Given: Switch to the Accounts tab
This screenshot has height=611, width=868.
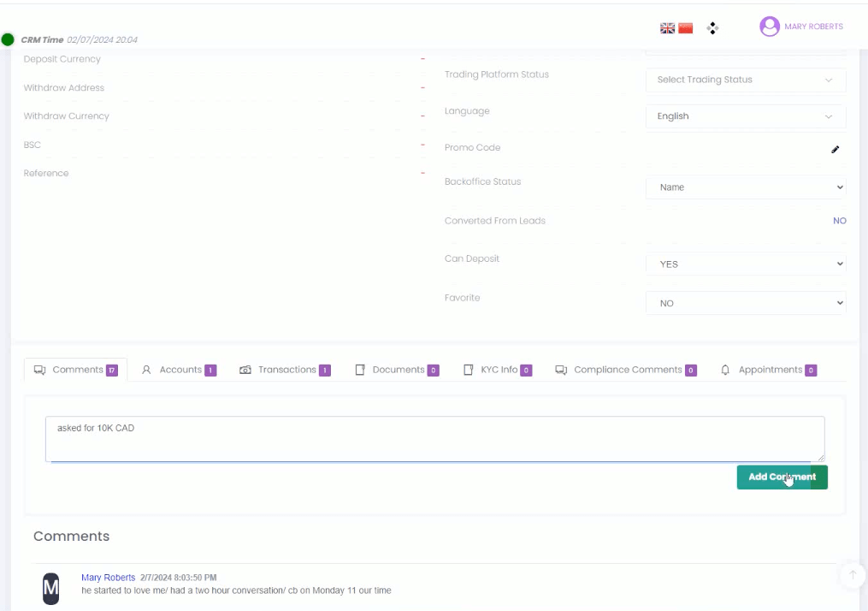Looking at the screenshot, I should click(x=179, y=370).
